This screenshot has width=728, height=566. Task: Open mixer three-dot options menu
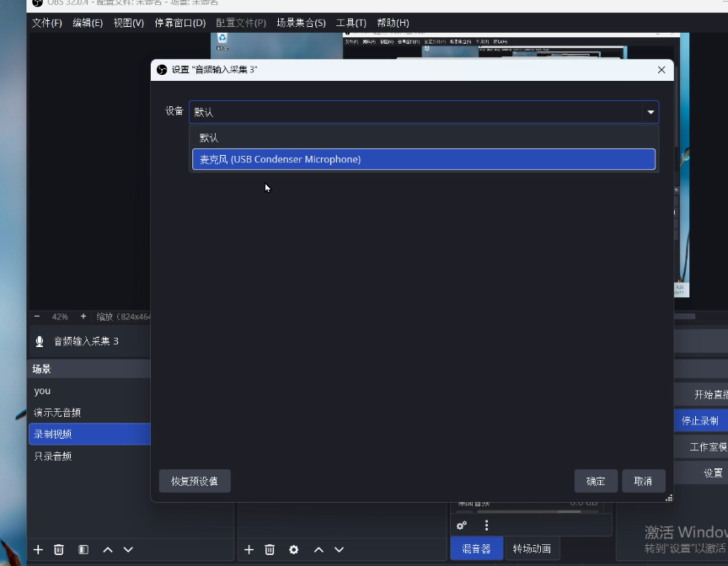point(486,526)
